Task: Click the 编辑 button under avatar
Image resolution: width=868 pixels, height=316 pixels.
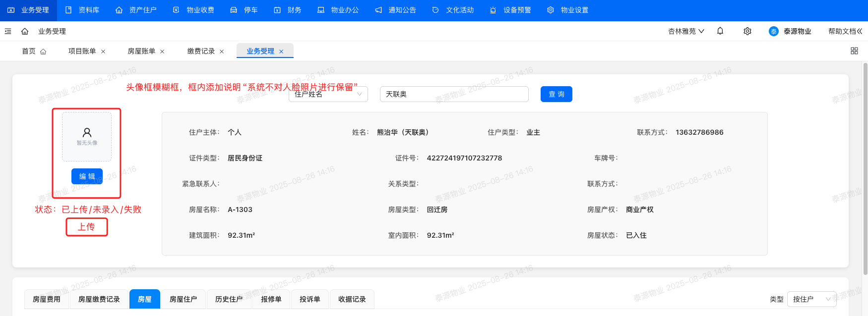Action: [87, 176]
